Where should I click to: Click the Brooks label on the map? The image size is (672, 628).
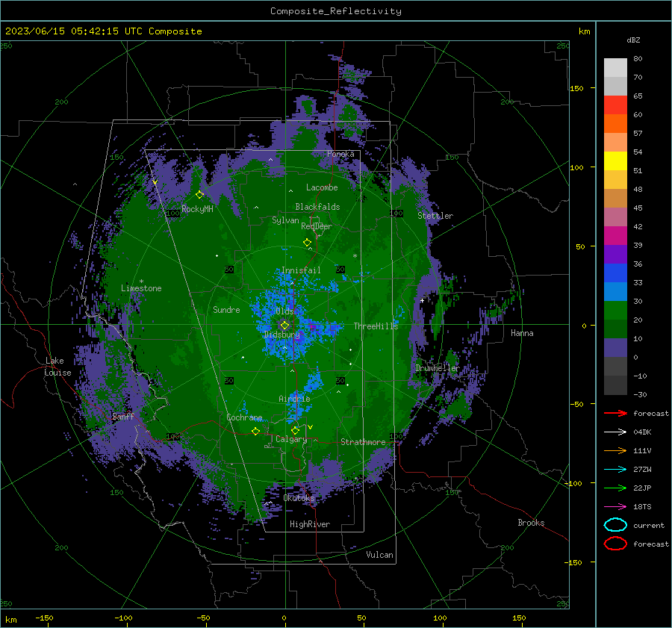point(531,523)
